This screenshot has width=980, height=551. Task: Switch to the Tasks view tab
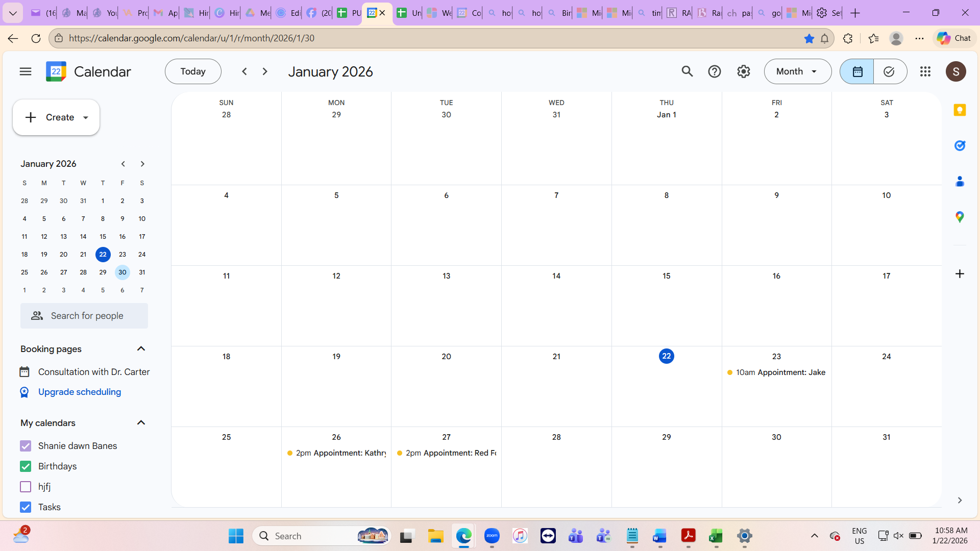[x=889, y=71]
